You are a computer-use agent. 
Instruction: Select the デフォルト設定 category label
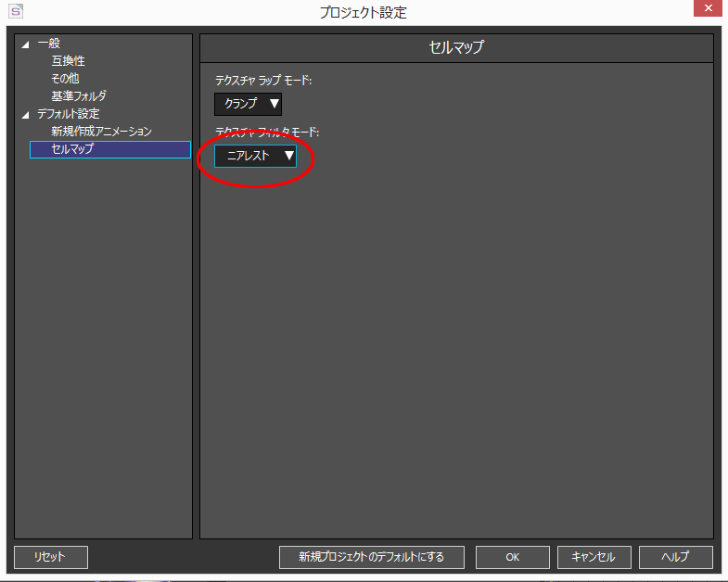pyautogui.click(x=69, y=114)
